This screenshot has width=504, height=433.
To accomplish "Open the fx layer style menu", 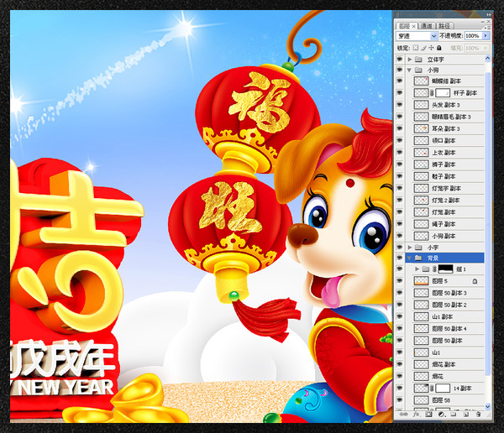I will (416, 415).
